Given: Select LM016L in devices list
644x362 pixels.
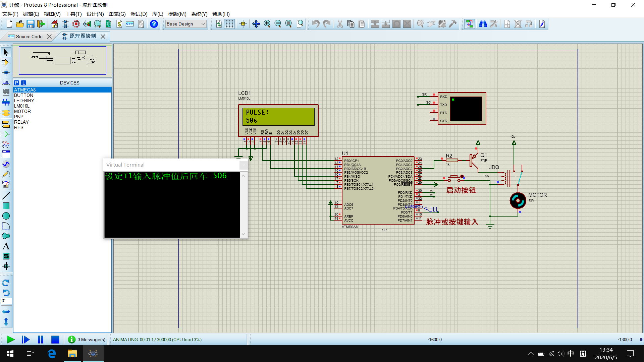Looking at the screenshot, I should coord(62,106).
